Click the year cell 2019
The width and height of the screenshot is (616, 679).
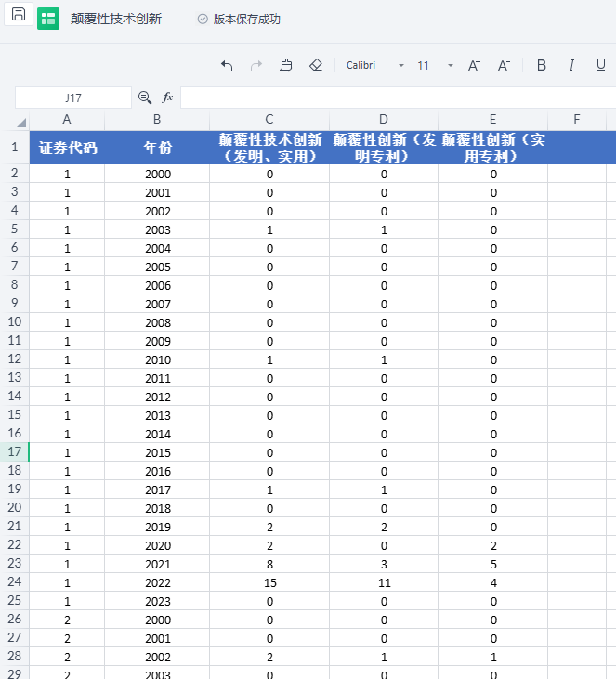(157, 527)
